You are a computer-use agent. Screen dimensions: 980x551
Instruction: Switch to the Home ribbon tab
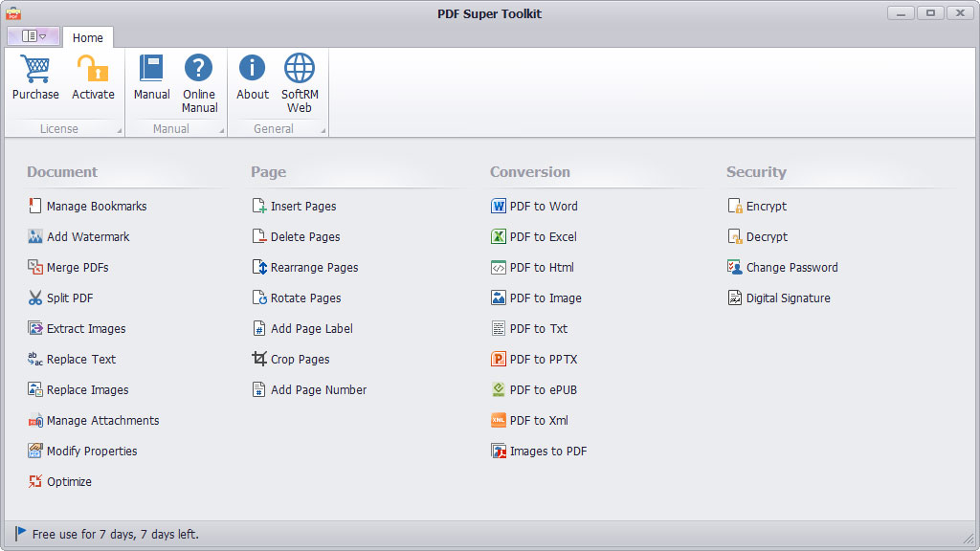(88, 37)
